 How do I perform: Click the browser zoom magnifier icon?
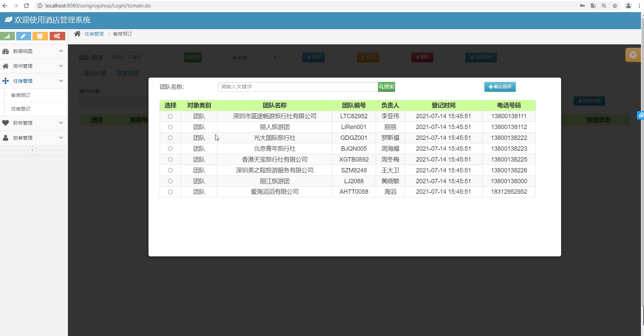point(604,6)
